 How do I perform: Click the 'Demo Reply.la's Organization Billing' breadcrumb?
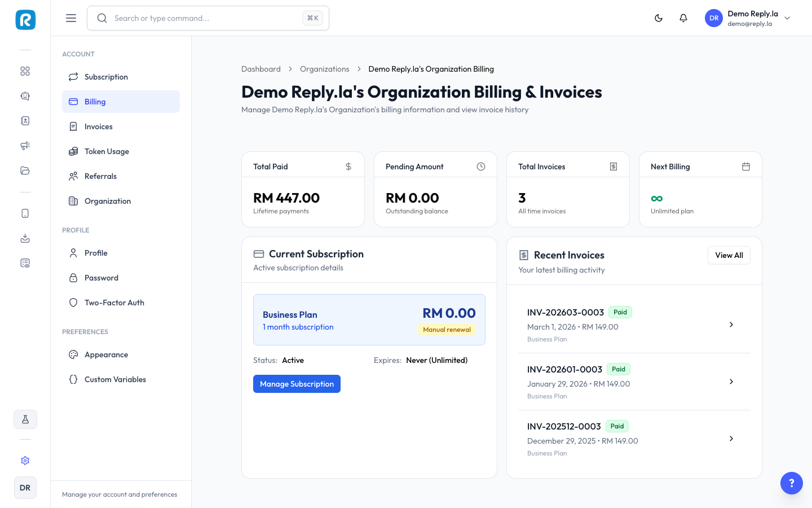pos(431,69)
